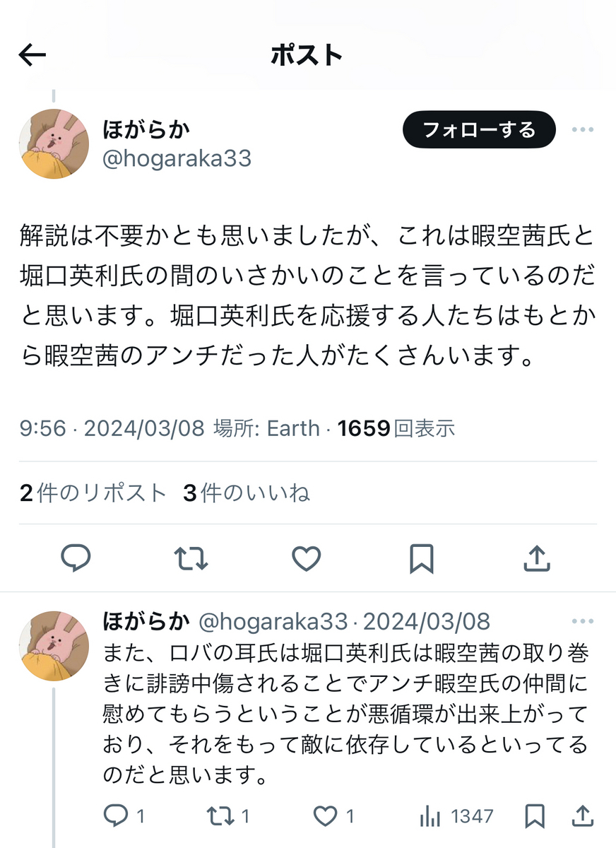This screenshot has height=848, width=616.
Task: Go back using the left arrow
Action: pos(32,55)
